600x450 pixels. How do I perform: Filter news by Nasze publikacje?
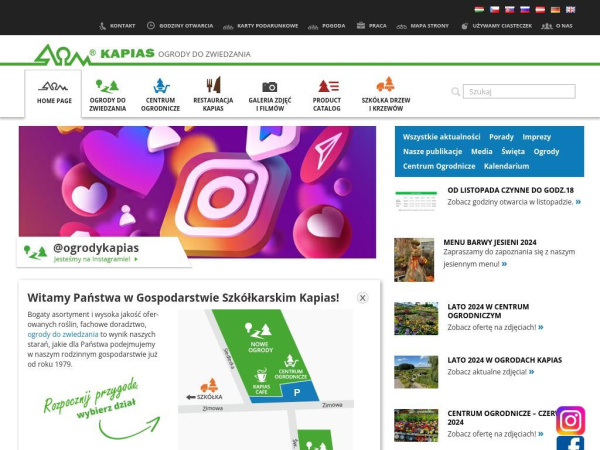[x=432, y=152]
